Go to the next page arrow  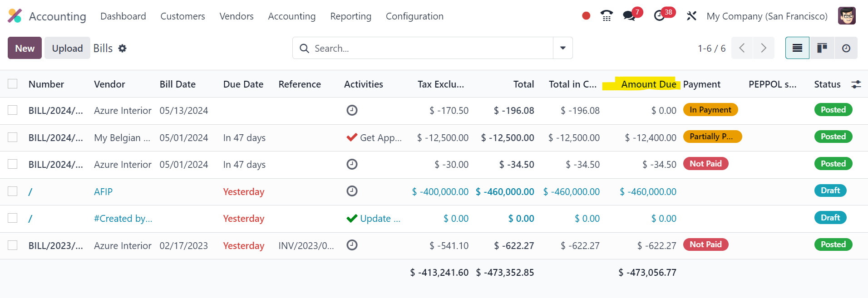coord(764,48)
